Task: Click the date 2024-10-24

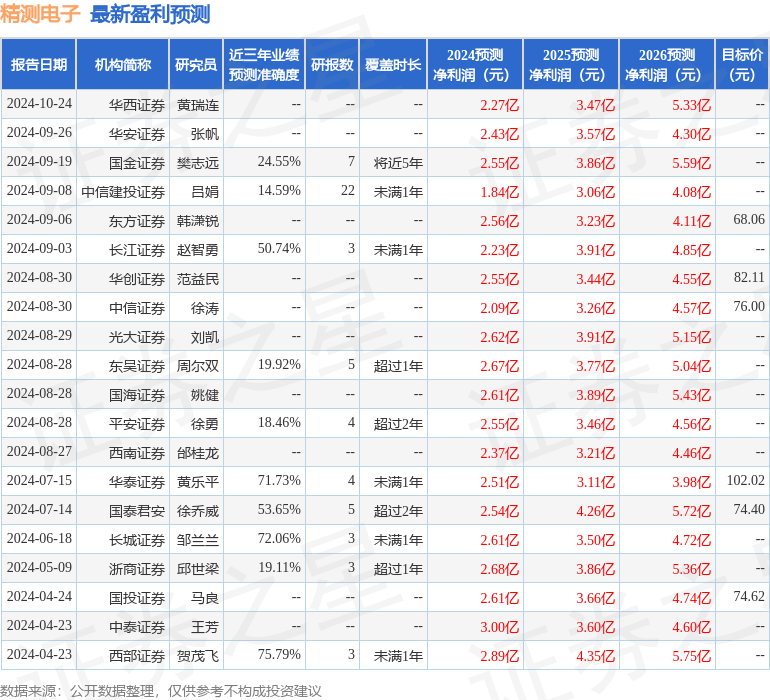Action: [x=39, y=104]
